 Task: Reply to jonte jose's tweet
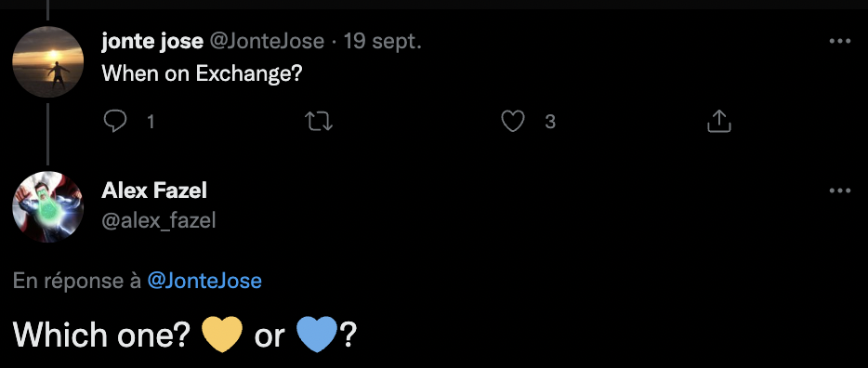115,121
